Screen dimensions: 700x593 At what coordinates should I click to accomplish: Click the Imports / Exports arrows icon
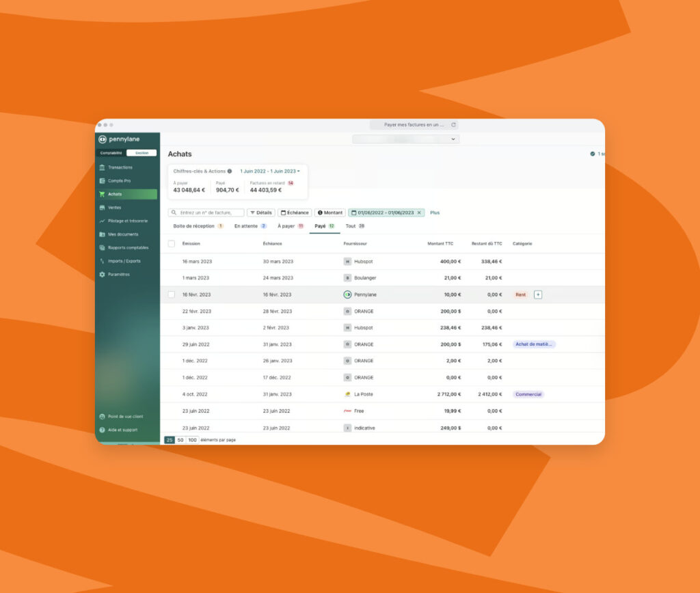click(102, 261)
